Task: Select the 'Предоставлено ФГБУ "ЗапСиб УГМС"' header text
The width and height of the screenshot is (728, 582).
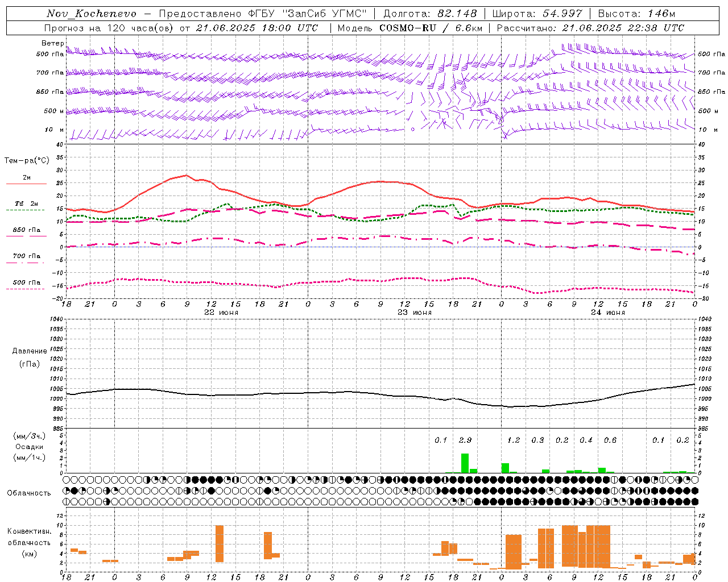Action: coord(263,14)
